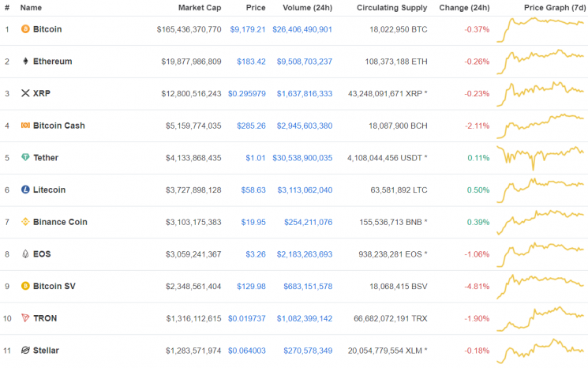Click Litecoin volume $3,113,062,040
This screenshot has height=368, width=588.
point(305,190)
